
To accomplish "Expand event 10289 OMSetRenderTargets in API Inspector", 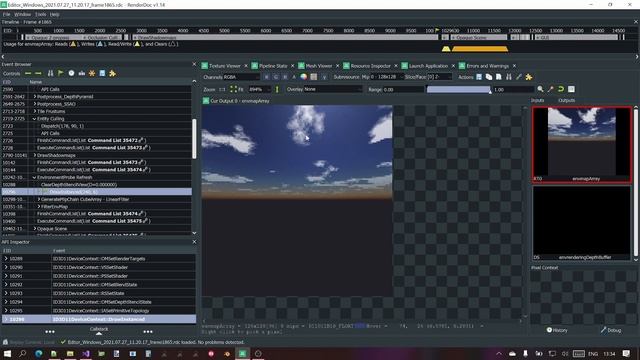I will pyautogui.click(x=6, y=258).
